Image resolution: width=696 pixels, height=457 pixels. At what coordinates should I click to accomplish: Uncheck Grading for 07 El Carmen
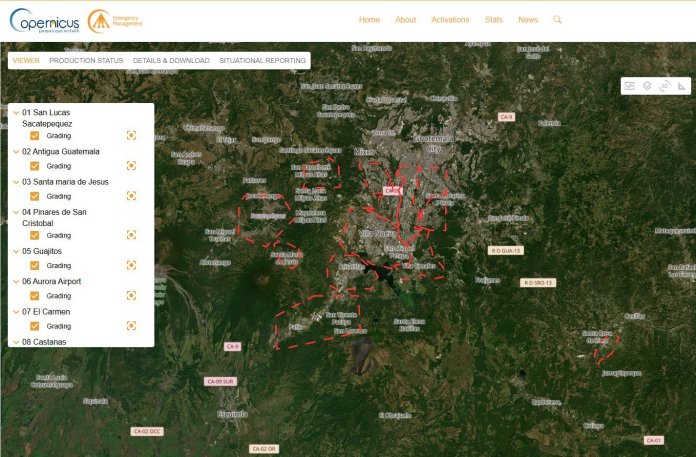35,326
